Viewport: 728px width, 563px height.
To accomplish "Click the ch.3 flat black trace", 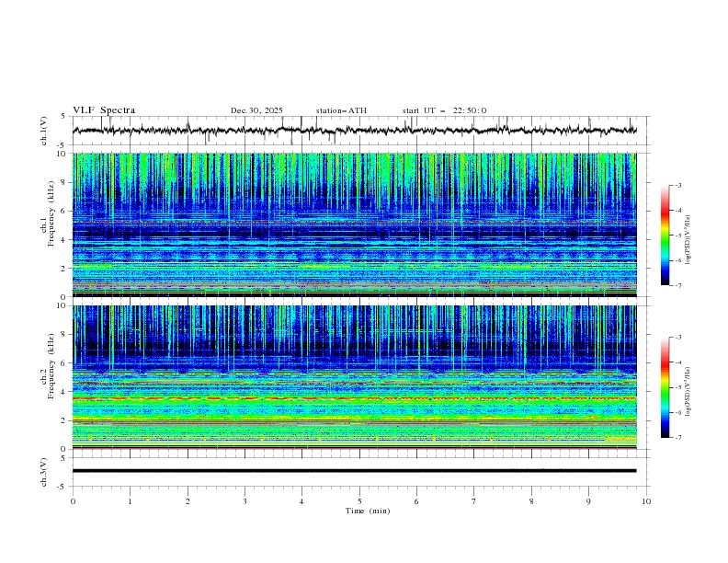I will coord(354,471).
